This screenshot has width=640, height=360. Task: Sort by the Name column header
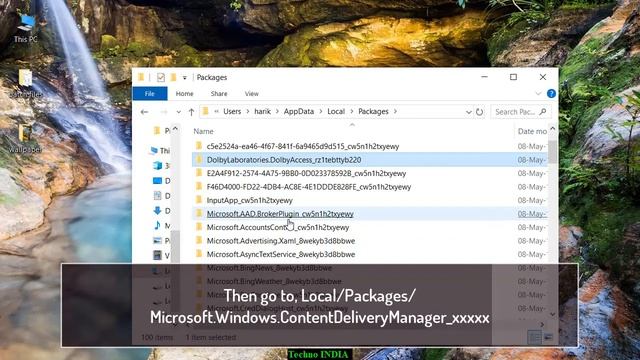(203, 131)
